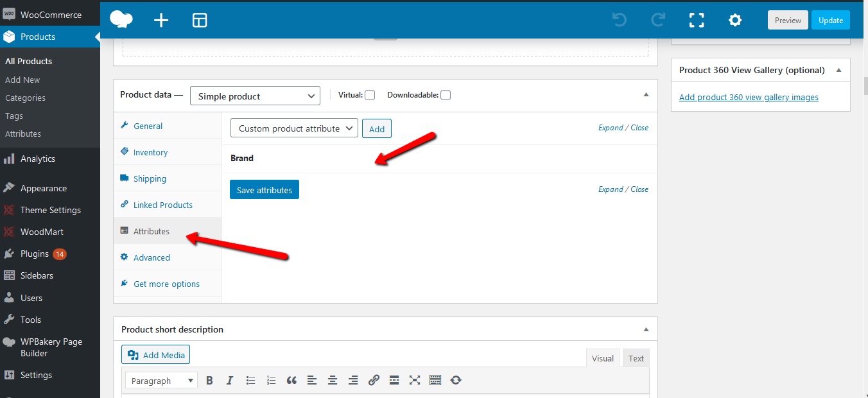Apply blockquote formatting
The image size is (868, 398).
pos(291,381)
